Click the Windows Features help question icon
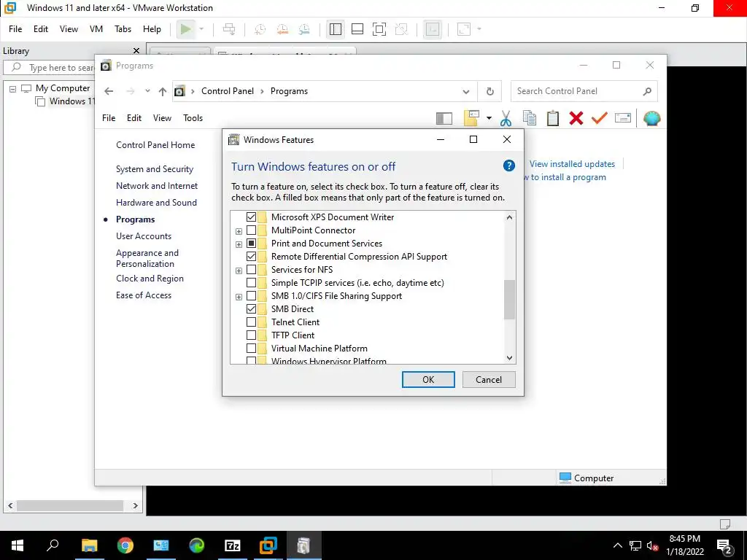This screenshot has width=747, height=560. [x=508, y=166]
